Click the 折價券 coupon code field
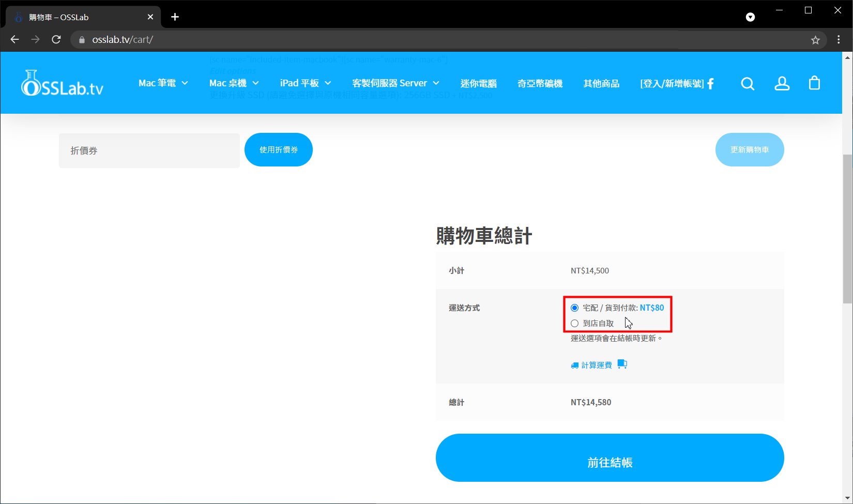853x504 pixels. (x=149, y=150)
